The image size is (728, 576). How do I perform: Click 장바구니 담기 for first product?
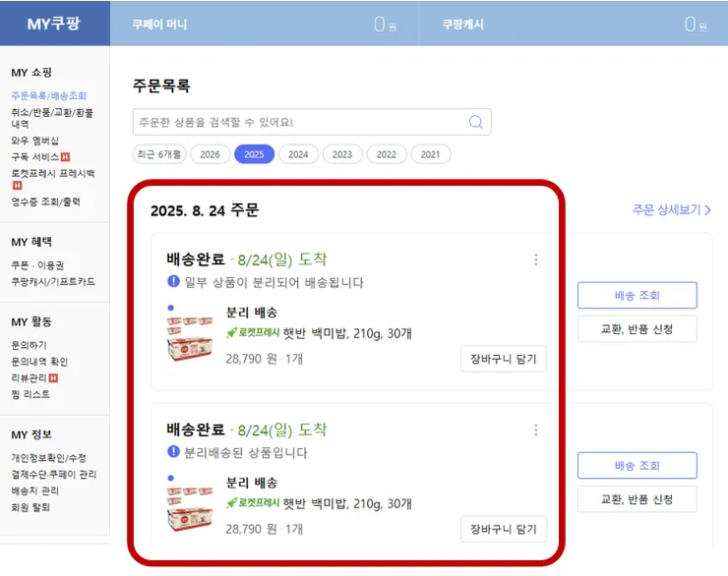pyautogui.click(x=504, y=359)
